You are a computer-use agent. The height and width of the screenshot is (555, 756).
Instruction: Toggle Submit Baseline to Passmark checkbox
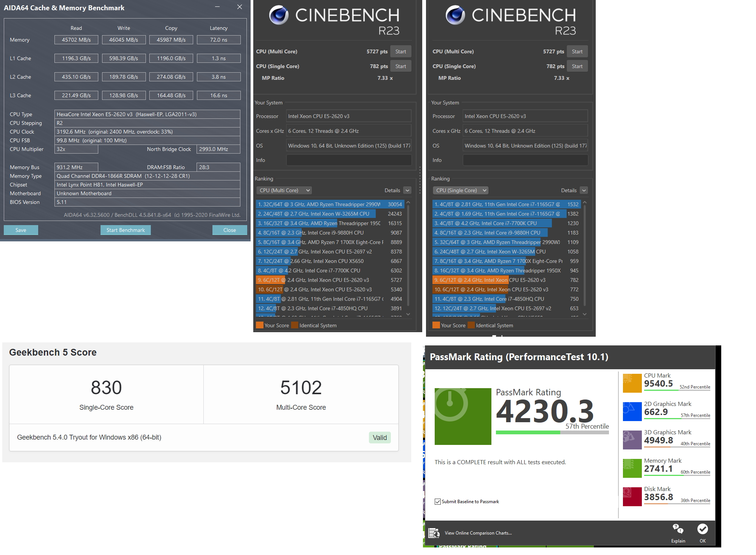pos(438,502)
